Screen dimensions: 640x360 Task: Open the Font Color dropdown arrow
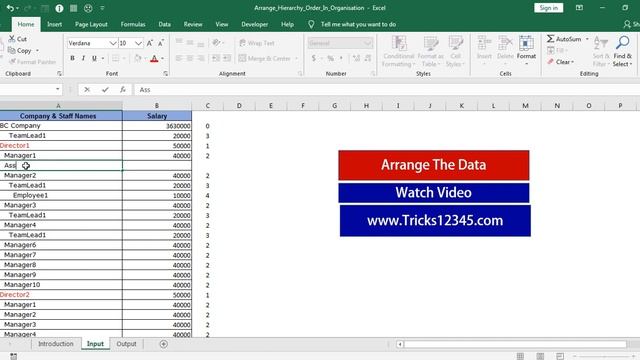pyautogui.click(x=162, y=58)
